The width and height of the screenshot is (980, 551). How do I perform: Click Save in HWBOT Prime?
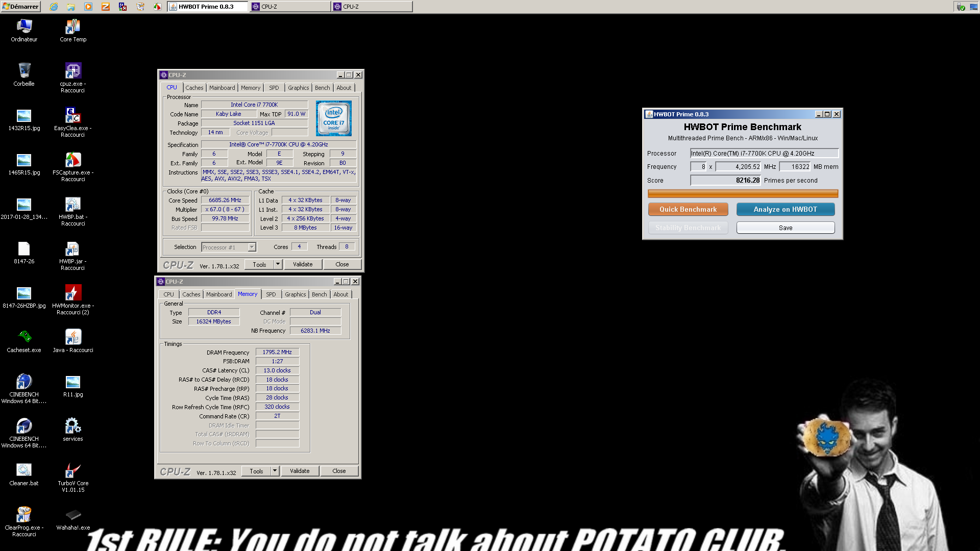pyautogui.click(x=786, y=228)
